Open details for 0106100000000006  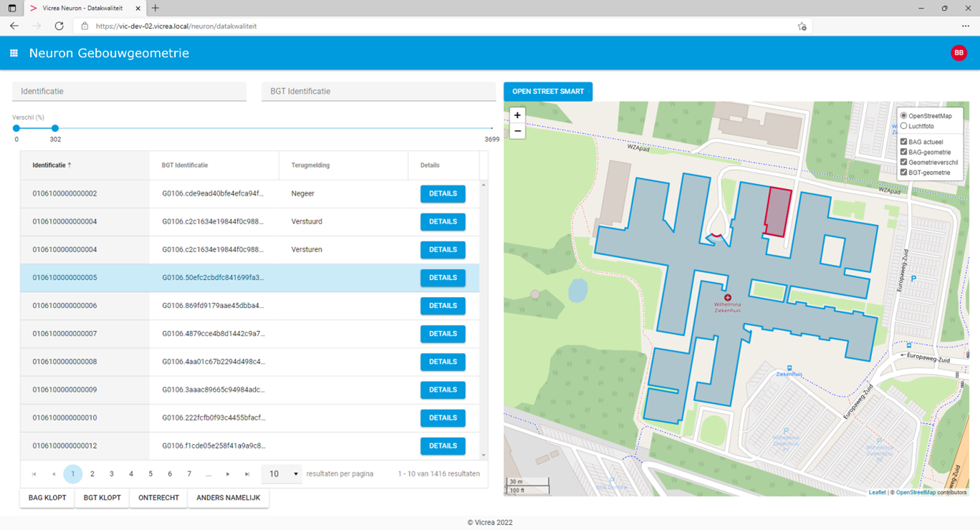[443, 306]
